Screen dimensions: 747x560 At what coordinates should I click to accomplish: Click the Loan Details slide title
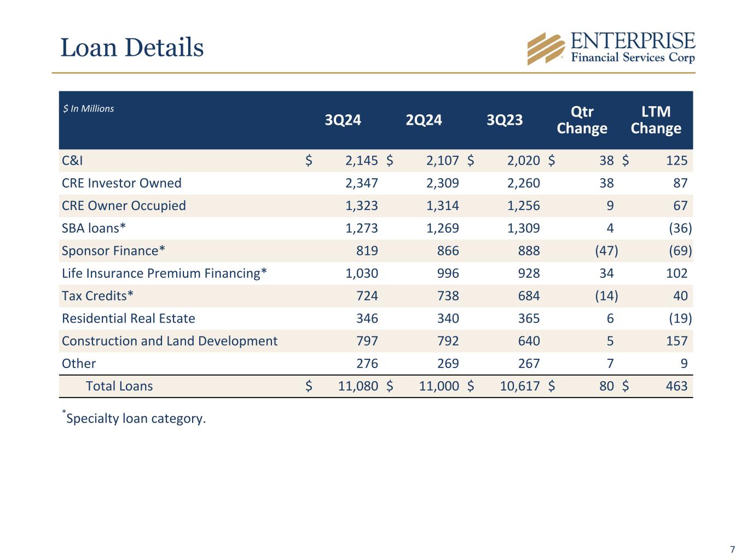[132, 48]
